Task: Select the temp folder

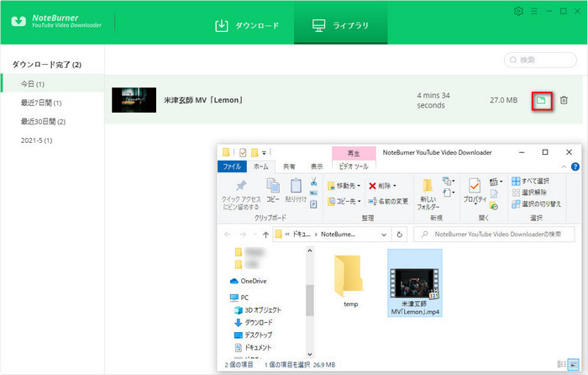Action: [x=349, y=282]
